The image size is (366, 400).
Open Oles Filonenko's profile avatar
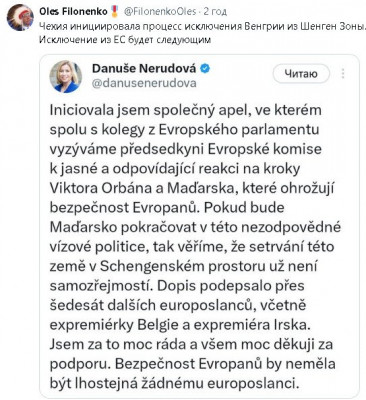(x=21, y=17)
